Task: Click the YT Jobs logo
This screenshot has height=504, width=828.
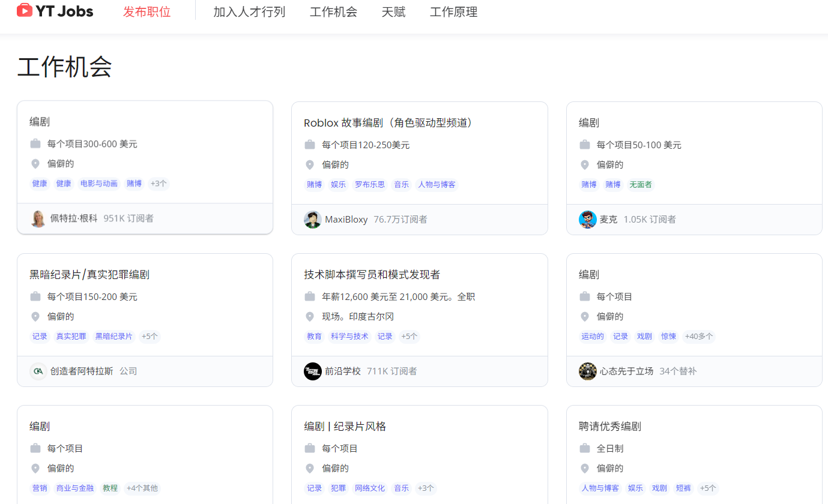Action: 55,11
